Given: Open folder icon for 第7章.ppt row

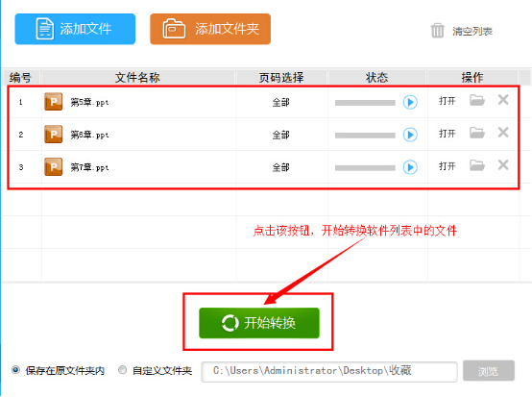Looking at the screenshot, I should [476, 165].
